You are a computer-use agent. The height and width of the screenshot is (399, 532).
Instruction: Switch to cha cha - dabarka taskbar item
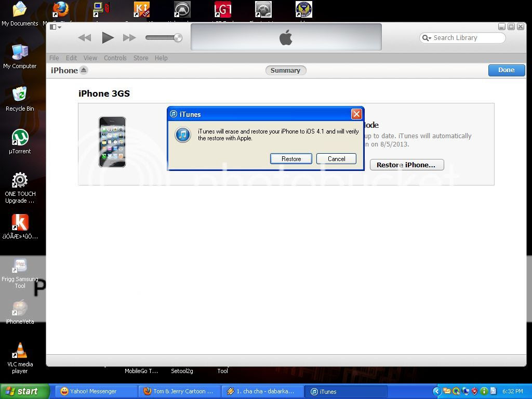click(262, 391)
